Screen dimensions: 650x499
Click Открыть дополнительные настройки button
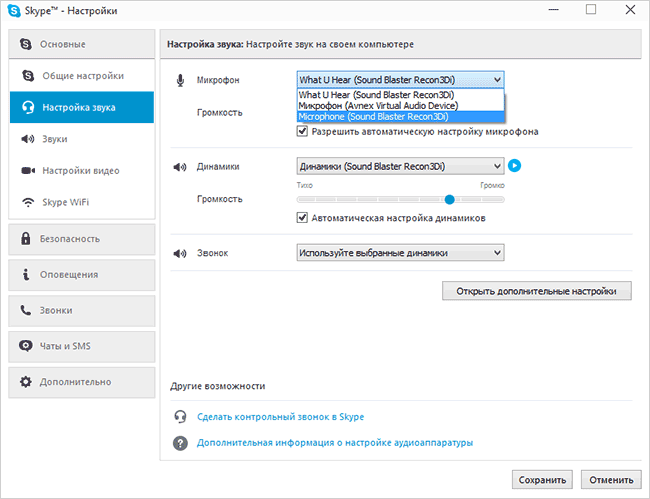tap(537, 291)
